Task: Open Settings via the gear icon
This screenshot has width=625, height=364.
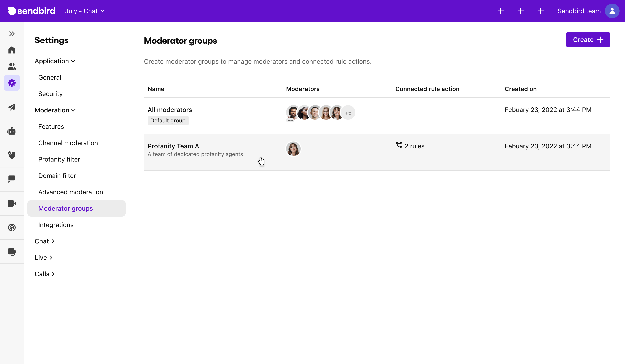Action: coord(12,83)
